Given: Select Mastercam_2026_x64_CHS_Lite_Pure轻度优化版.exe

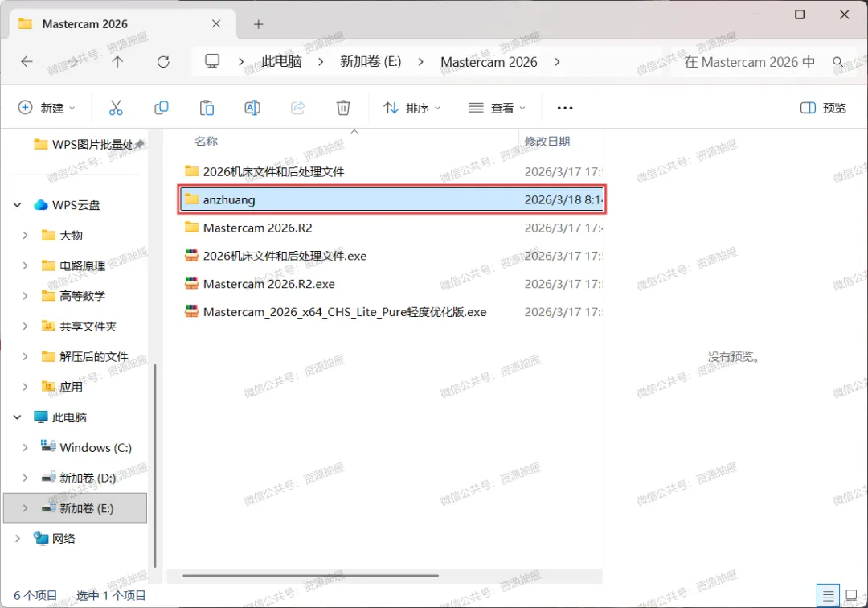Looking at the screenshot, I should coord(392,312).
